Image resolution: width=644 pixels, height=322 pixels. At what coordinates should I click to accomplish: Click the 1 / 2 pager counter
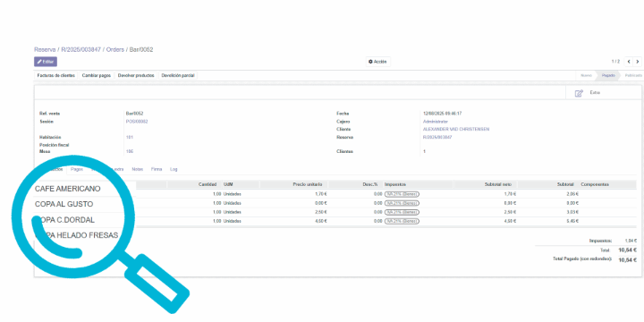point(615,62)
